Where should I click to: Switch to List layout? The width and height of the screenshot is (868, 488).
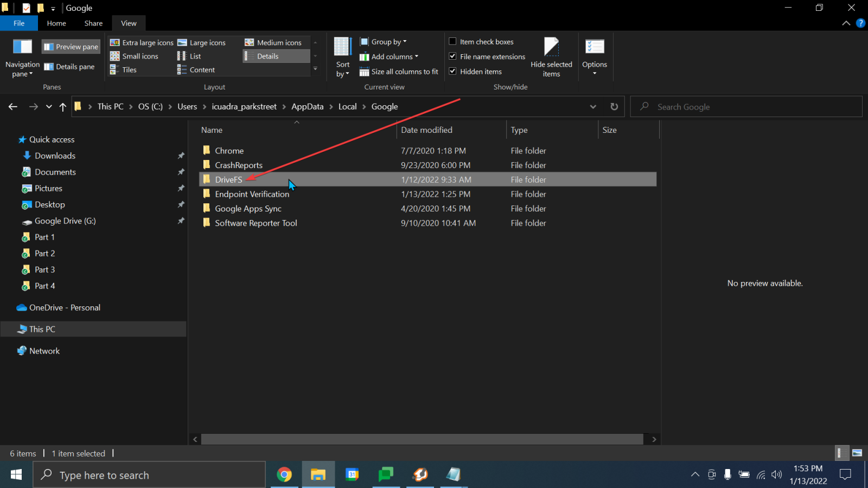coord(189,56)
